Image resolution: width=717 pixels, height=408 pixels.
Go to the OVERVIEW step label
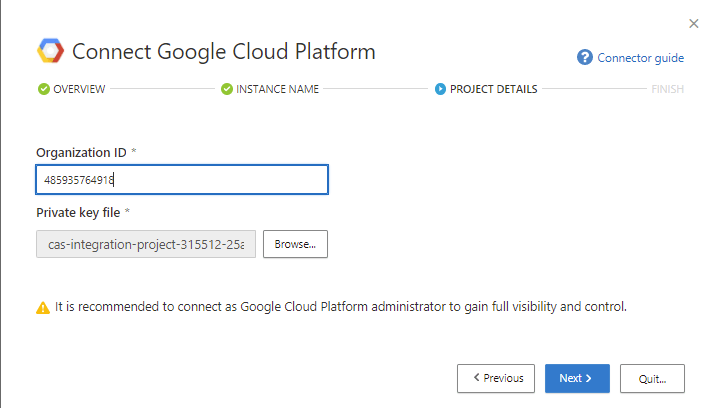(79, 89)
